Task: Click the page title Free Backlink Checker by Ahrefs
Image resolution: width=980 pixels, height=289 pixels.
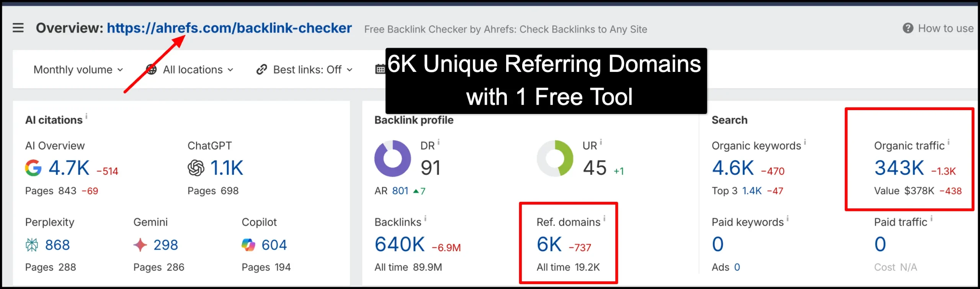Action: point(506,29)
